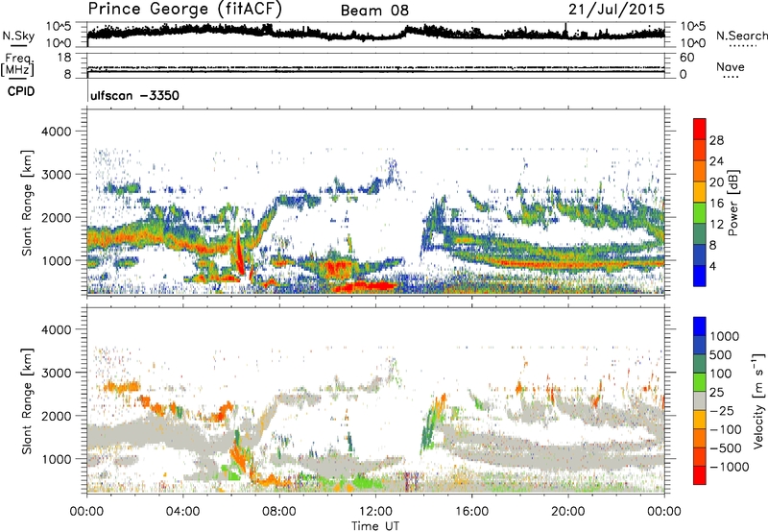Viewport: 768px width, 532px height.
Task: Click the "Nave" legend label
Action: [x=731, y=67]
